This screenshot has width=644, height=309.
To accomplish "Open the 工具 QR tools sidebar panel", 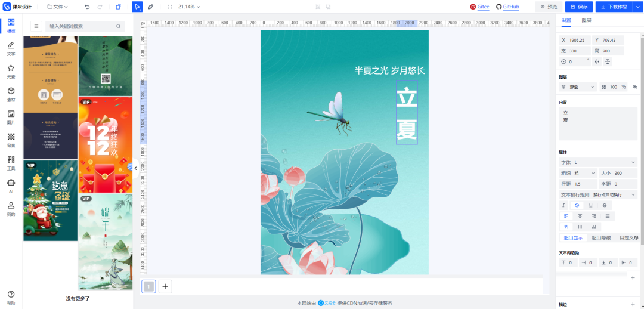I will coord(11,163).
